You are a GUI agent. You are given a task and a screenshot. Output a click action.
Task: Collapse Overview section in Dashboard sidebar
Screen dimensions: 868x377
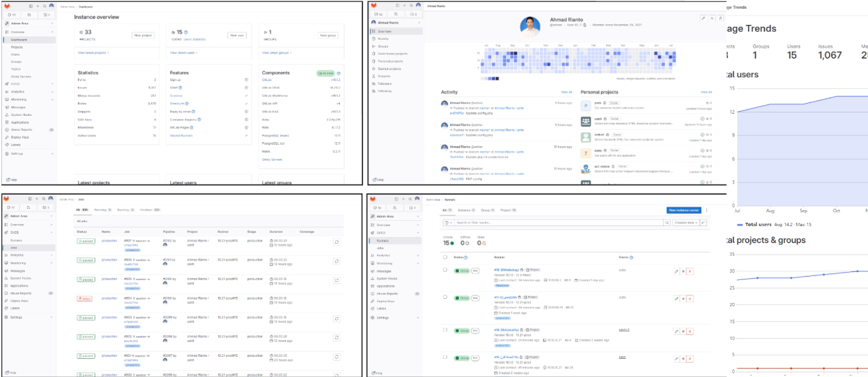point(52,32)
